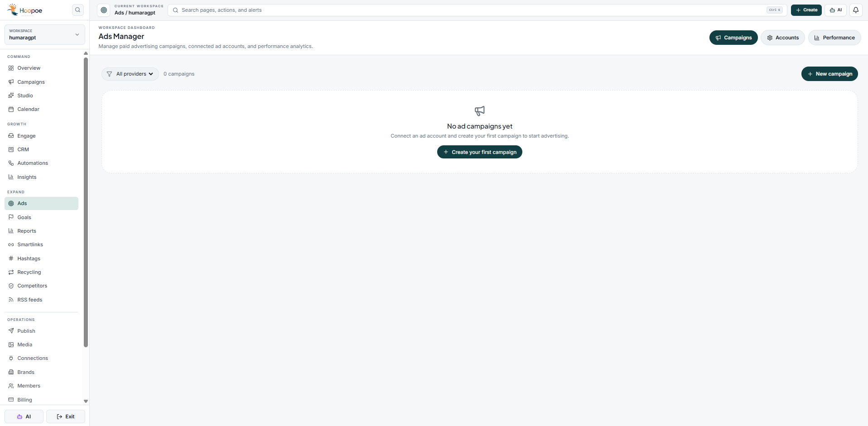Open the All providers filter dropdown
Viewport: 868px width, 426px height.
(x=130, y=74)
